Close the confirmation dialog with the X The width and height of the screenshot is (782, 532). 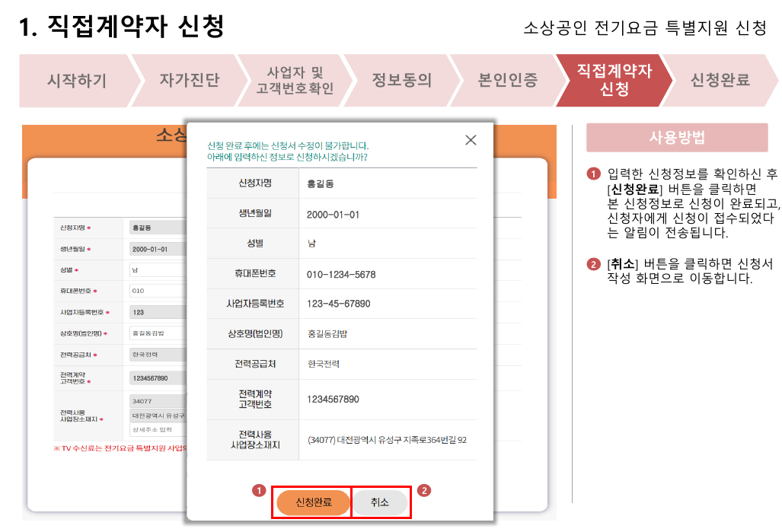470,139
